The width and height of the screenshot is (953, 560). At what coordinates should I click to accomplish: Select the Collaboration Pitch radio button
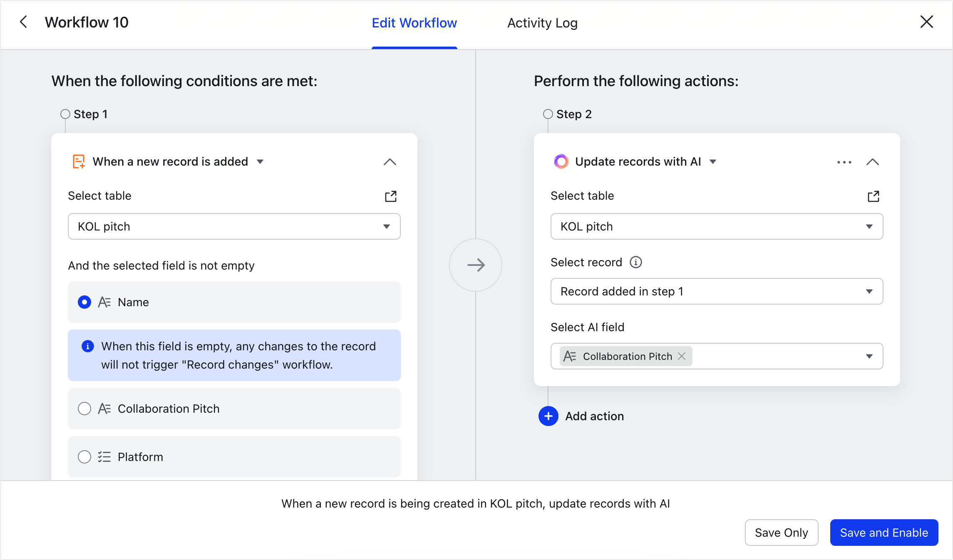point(84,409)
